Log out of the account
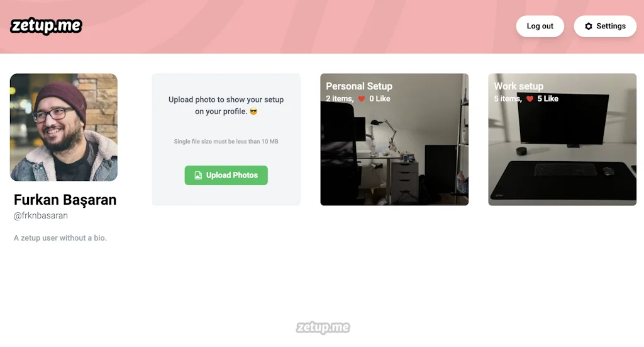 540,26
